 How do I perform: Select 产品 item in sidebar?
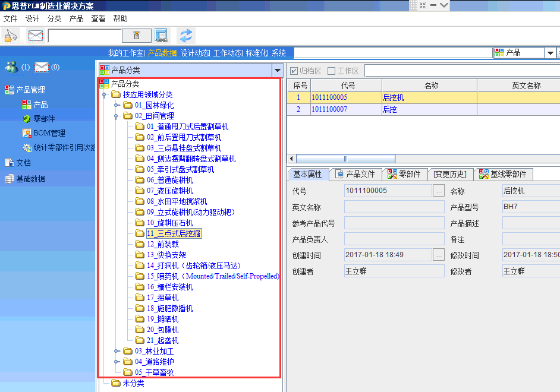point(35,105)
